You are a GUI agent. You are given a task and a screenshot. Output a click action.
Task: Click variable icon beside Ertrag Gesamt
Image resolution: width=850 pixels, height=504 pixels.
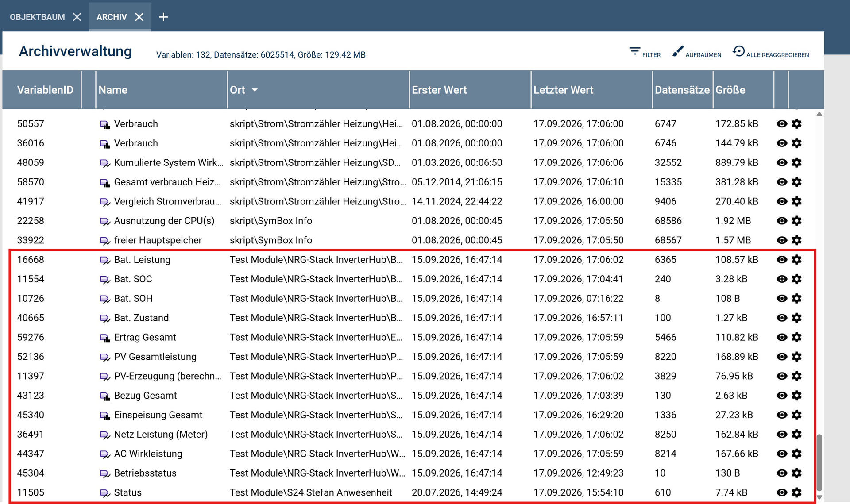(x=105, y=338)
